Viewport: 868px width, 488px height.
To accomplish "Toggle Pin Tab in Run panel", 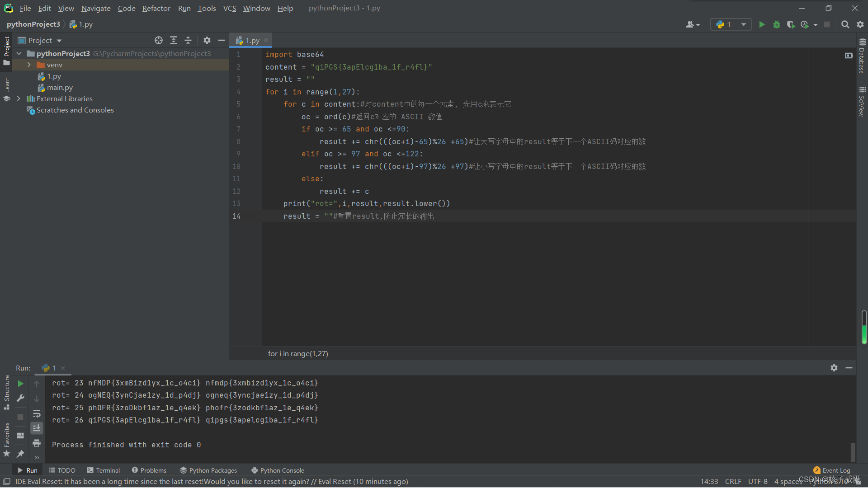I will [20, 454].
